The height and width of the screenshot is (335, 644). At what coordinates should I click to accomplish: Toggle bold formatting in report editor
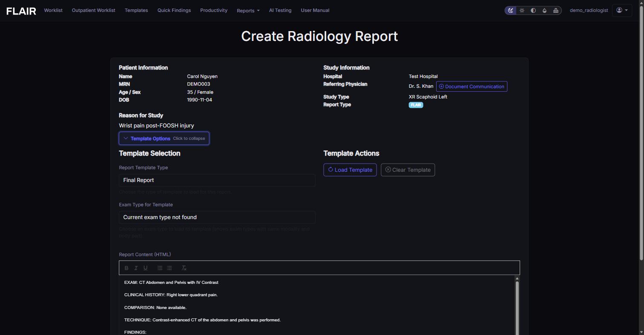[126, 268]
